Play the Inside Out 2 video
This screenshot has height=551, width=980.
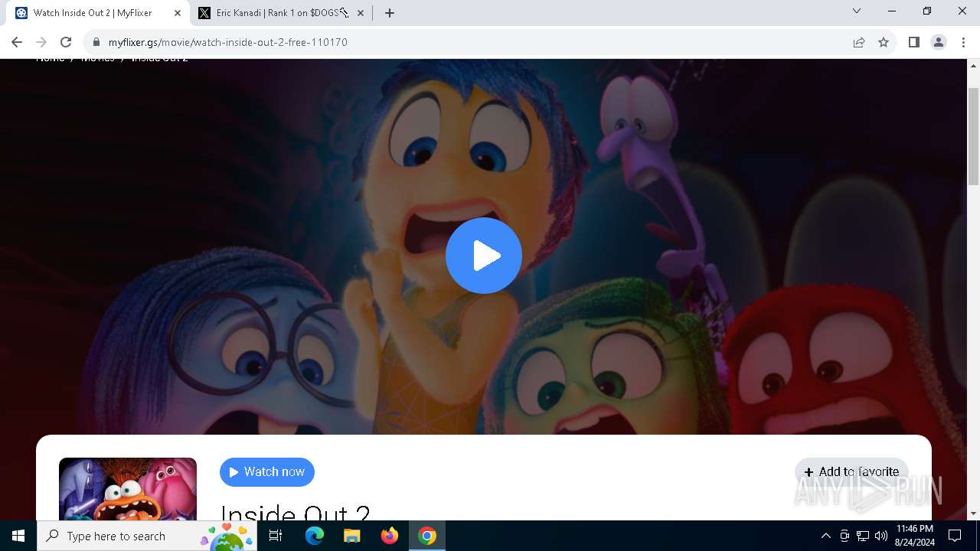point(484,256)
